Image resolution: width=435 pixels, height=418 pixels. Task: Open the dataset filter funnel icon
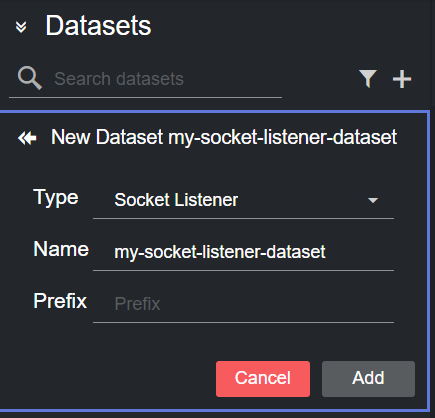(368, 79)
